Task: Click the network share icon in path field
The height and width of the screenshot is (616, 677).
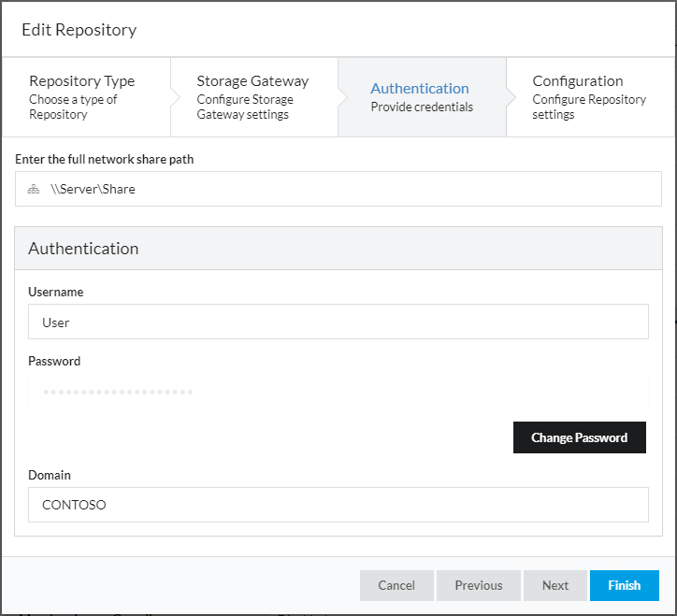Action: pyautogui.click(x=34, y=189)
